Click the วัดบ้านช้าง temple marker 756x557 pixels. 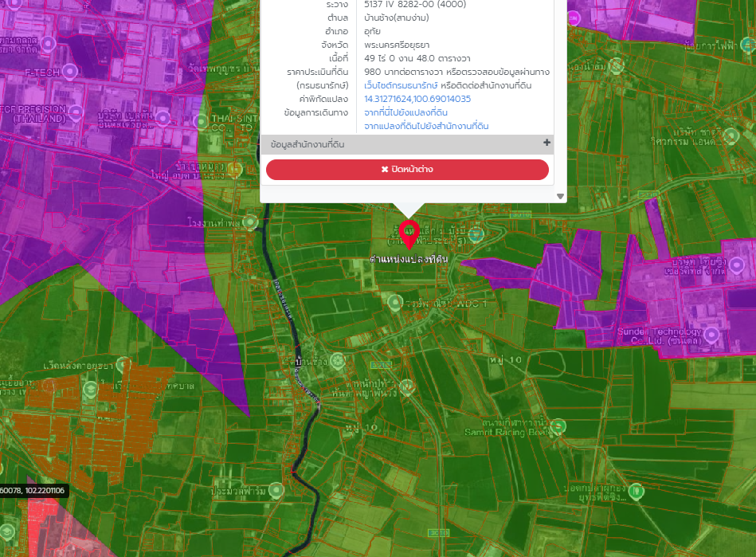tap(337, 360)
